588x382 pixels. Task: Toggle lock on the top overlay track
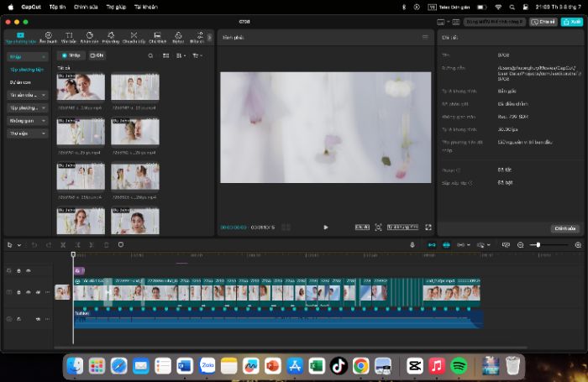tap(18, 270)
